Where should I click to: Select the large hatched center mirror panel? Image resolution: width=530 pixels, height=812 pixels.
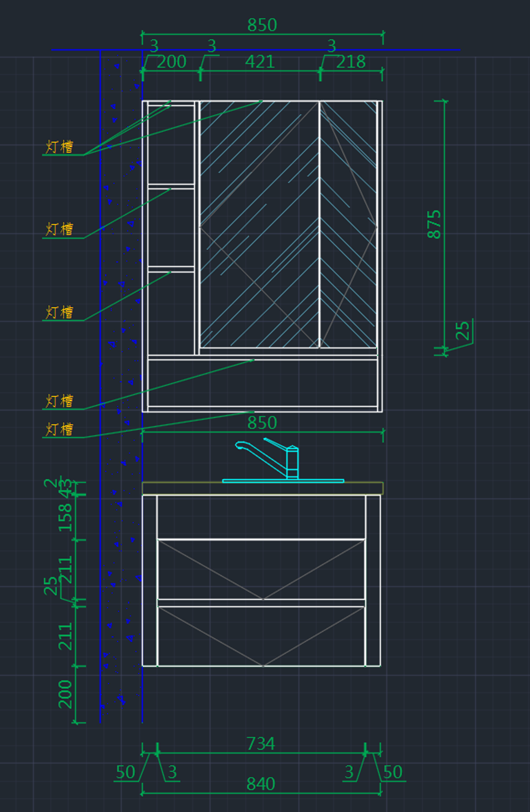259,224
